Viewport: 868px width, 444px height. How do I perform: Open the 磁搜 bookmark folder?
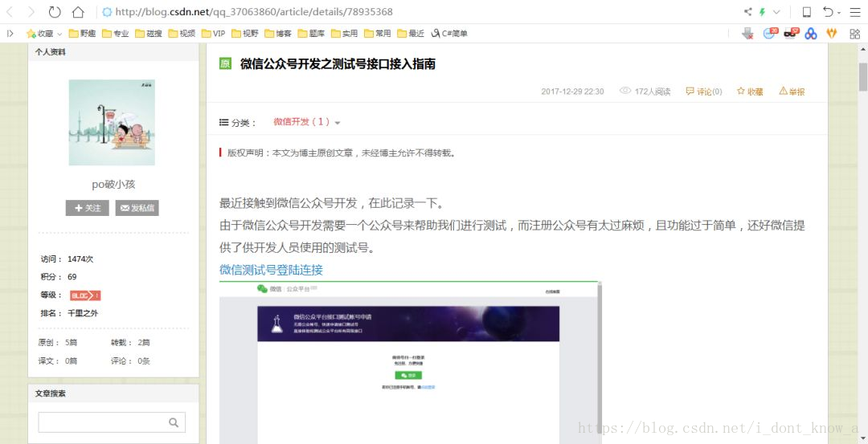coord(149,33)
